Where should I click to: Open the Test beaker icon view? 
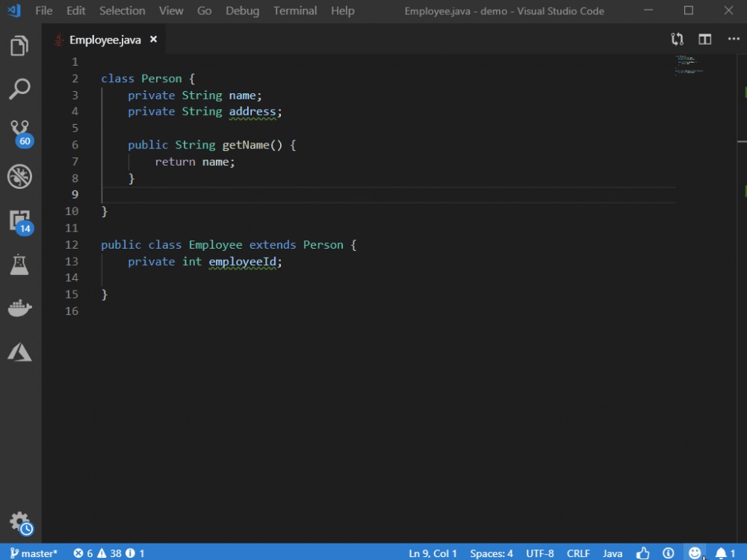19,264
